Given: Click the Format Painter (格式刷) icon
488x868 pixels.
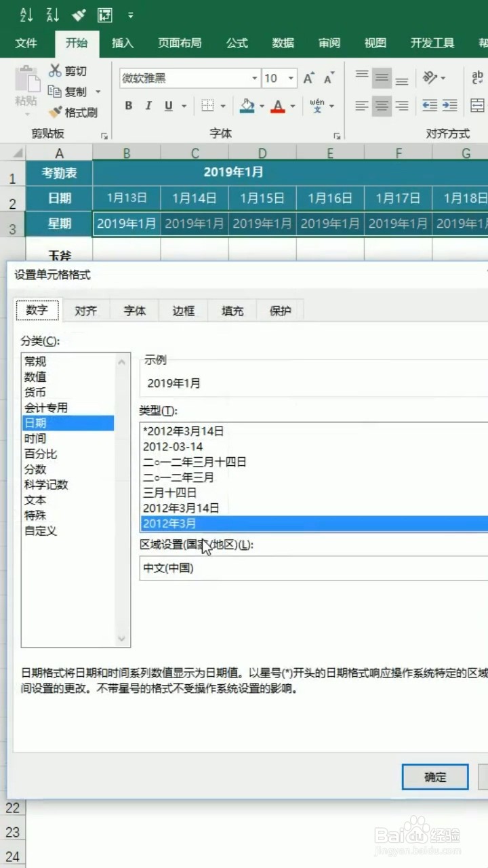Looking at the screenshot, I should [x=56, y=112].
